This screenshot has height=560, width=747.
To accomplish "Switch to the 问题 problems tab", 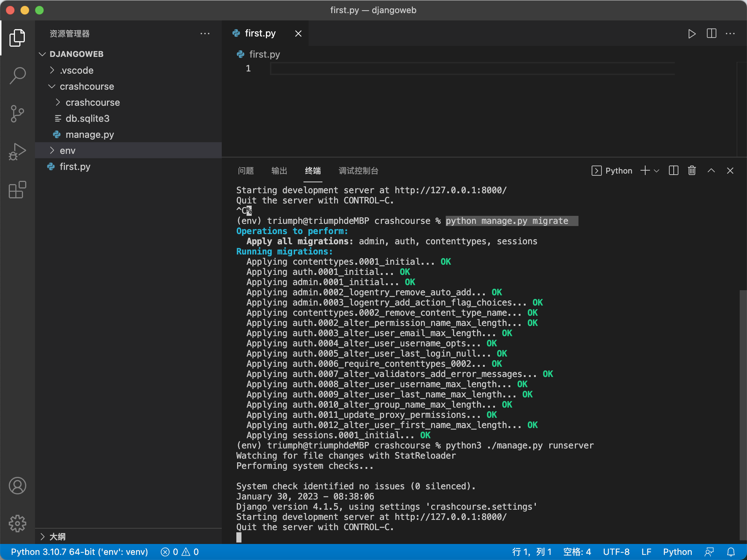I will (246, 171).
